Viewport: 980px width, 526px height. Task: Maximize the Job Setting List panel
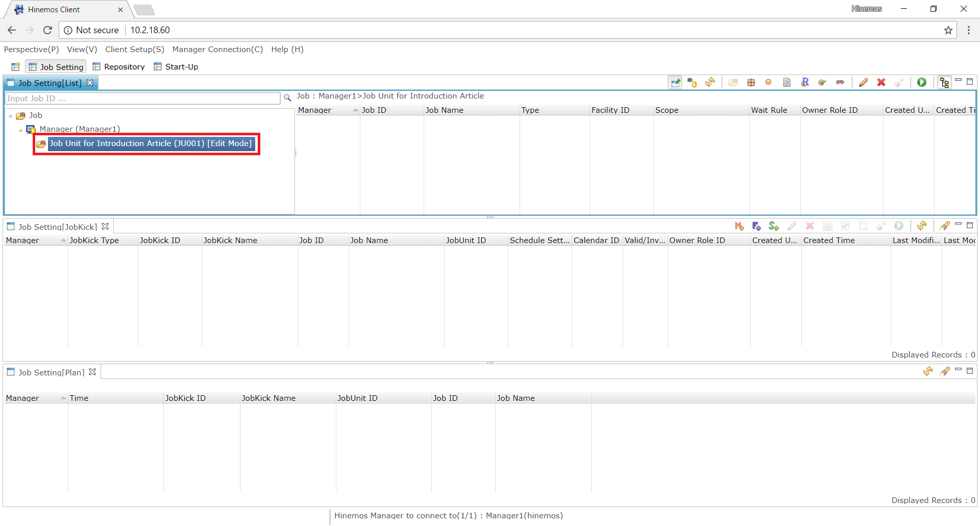pyautogui.click(x=970, y=81)
